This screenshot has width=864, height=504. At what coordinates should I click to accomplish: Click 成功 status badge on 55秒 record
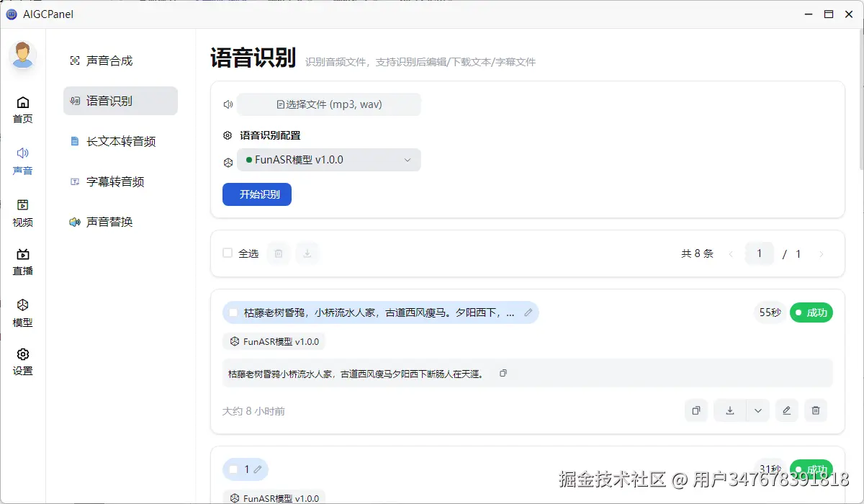(811, 312)
